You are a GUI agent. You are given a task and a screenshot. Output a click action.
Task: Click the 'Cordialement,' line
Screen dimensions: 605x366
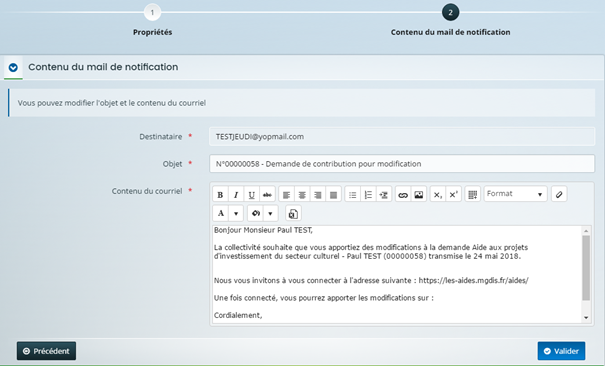pos(238,315)
